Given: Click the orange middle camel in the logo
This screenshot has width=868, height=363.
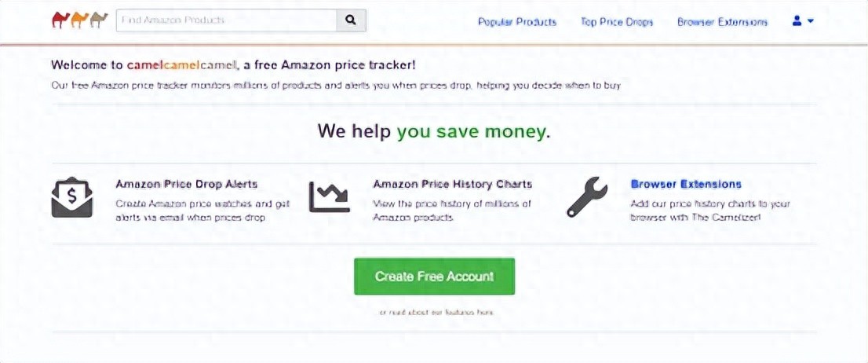Looking at the screenshot, I should 79,20.
